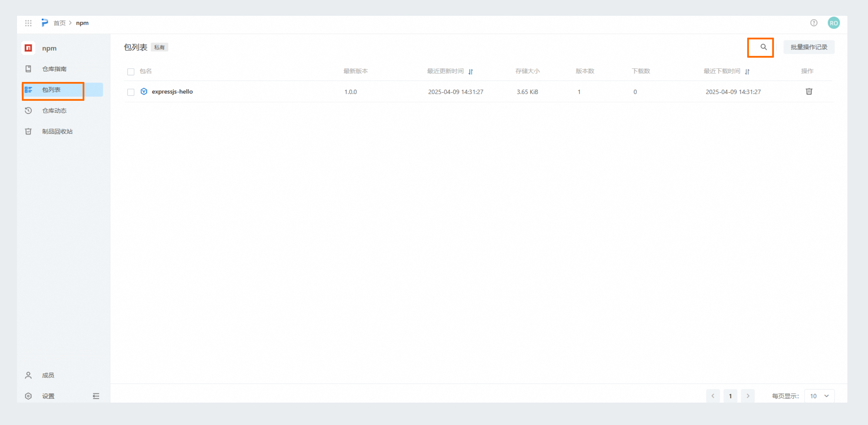Toggle the select-all header checkbox
This screenshot has width=868, height=425.
point(131,71)
